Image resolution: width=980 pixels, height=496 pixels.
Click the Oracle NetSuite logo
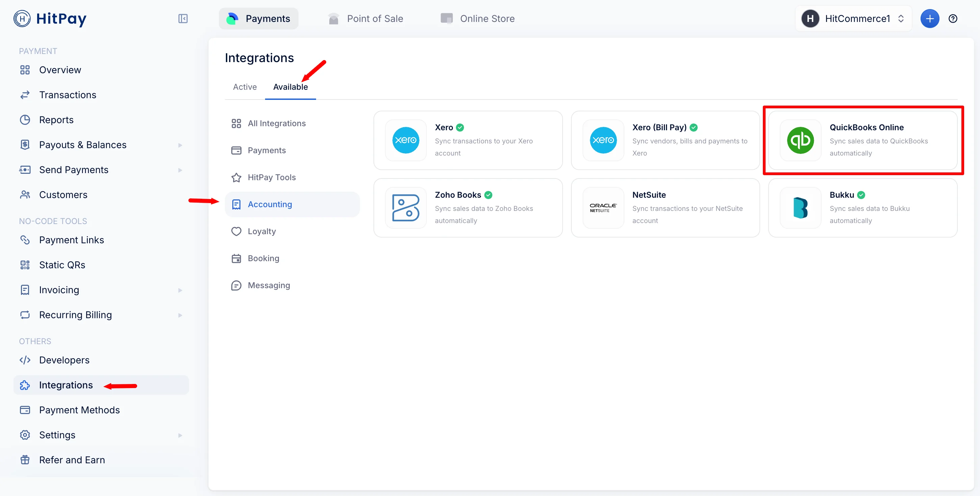(x=603, y=208)
